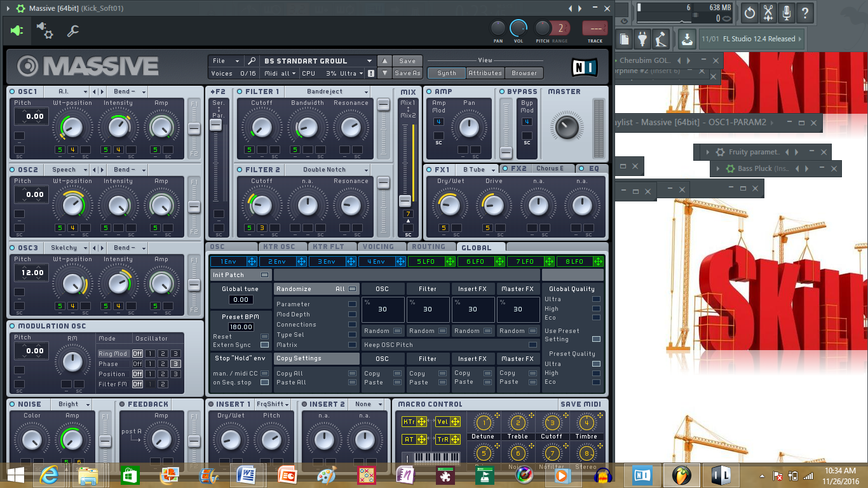
Task: Click the 5LFO green move handle icon
Action: coord(450,261)
